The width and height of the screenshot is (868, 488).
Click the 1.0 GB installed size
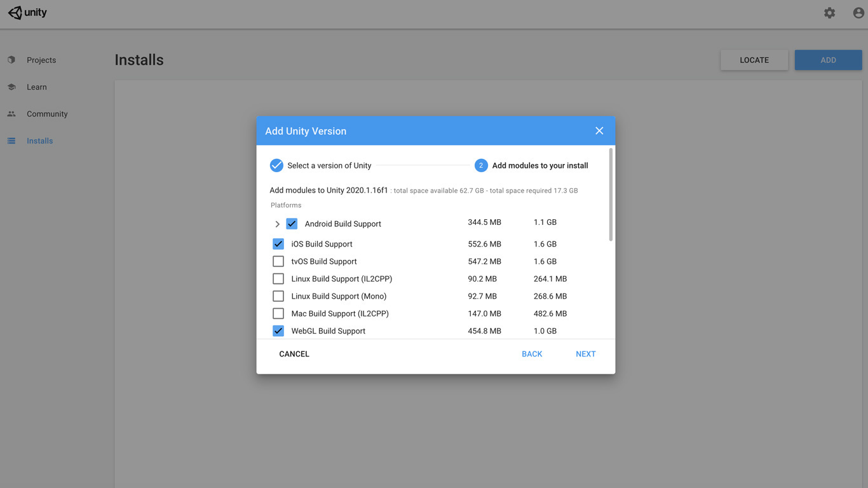coord(545,330)
